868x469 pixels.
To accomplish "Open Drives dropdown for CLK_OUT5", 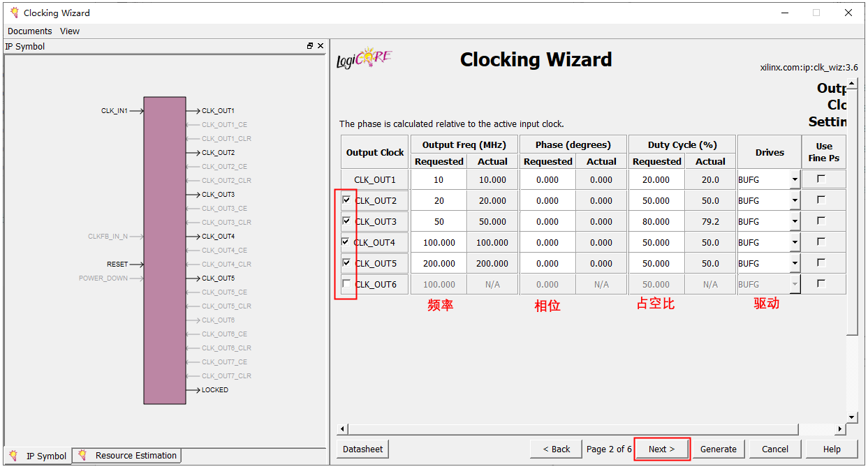I will coord(795,264).
